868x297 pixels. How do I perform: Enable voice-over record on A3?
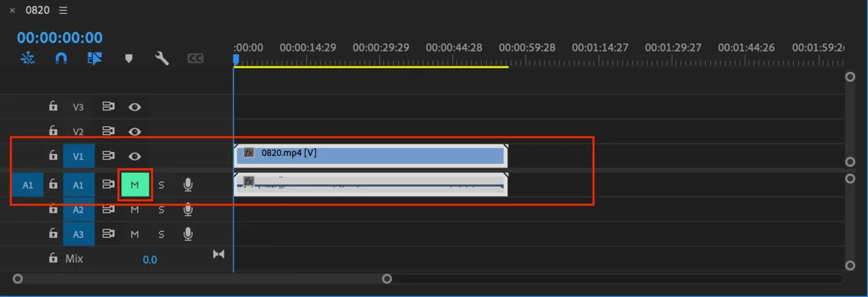[188, 234]
